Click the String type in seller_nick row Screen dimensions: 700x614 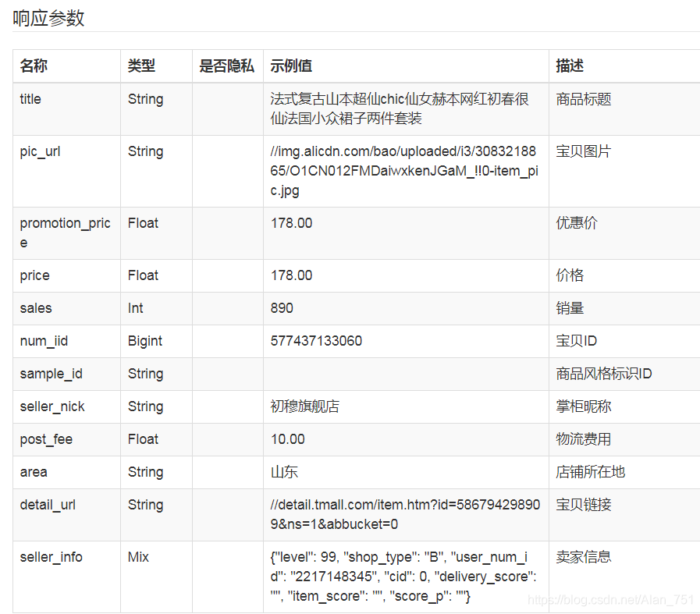(145, 406)
